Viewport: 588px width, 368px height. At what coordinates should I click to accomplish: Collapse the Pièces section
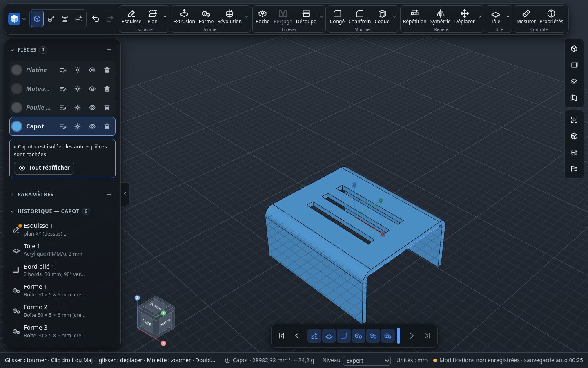pos(12,50)
